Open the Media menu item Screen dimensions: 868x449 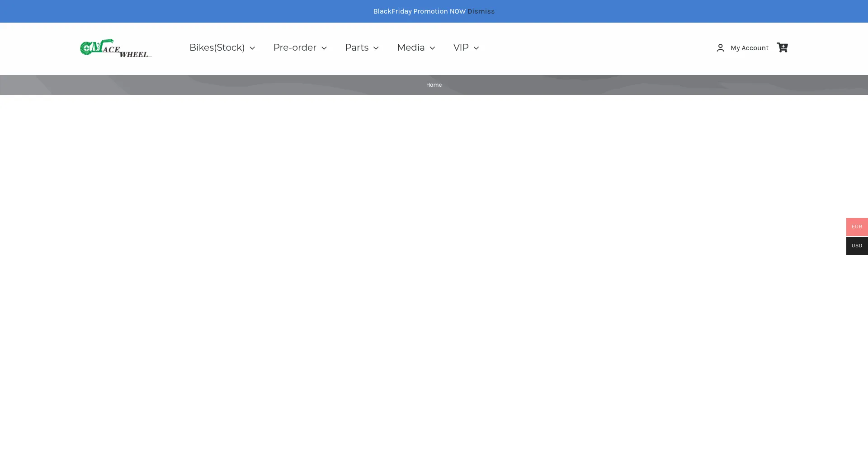(x=410, y=47)
